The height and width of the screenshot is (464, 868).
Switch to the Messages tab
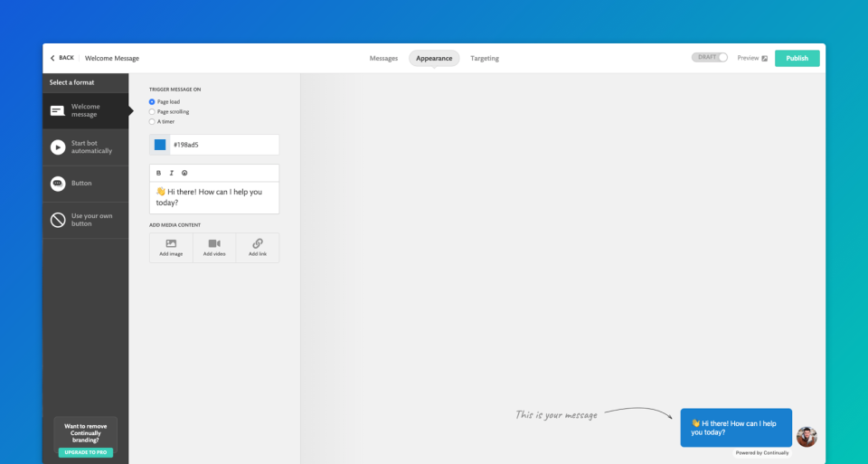[383, 58]
